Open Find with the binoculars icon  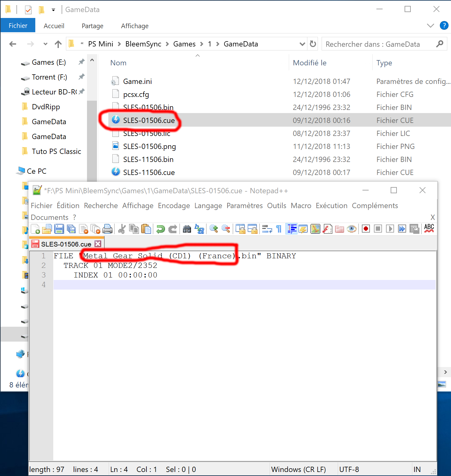[187, 229]
